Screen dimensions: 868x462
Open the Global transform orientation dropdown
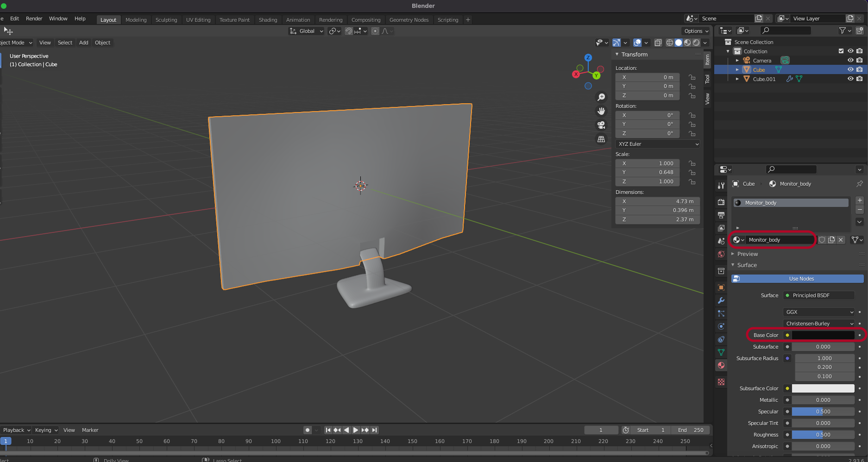(x=306, y=31)
